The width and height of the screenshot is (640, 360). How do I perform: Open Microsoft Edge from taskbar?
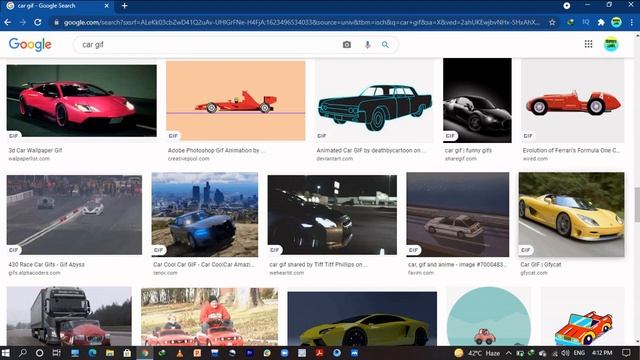[92, 353]
